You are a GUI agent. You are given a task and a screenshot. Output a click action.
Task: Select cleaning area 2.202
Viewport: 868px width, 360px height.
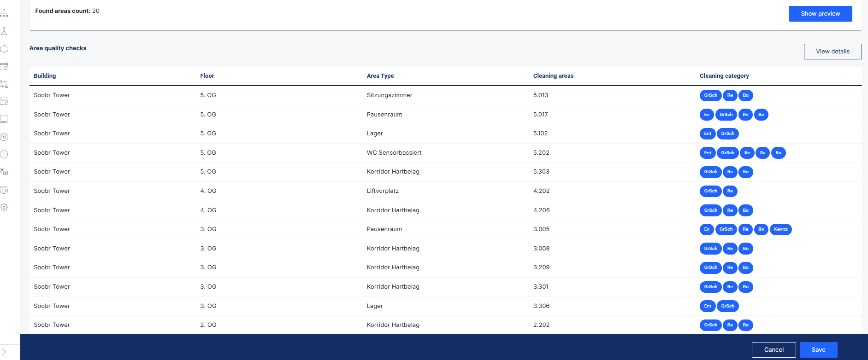(x=541, y=325)
